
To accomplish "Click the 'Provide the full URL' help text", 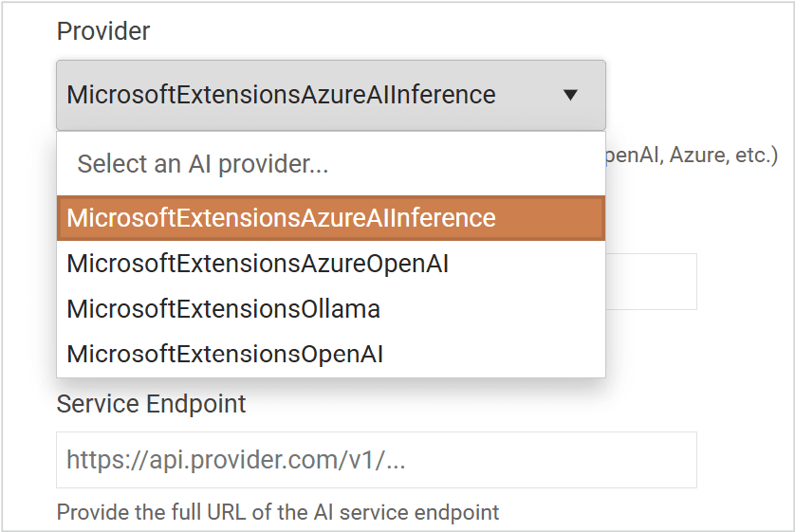I will point(278,513).
